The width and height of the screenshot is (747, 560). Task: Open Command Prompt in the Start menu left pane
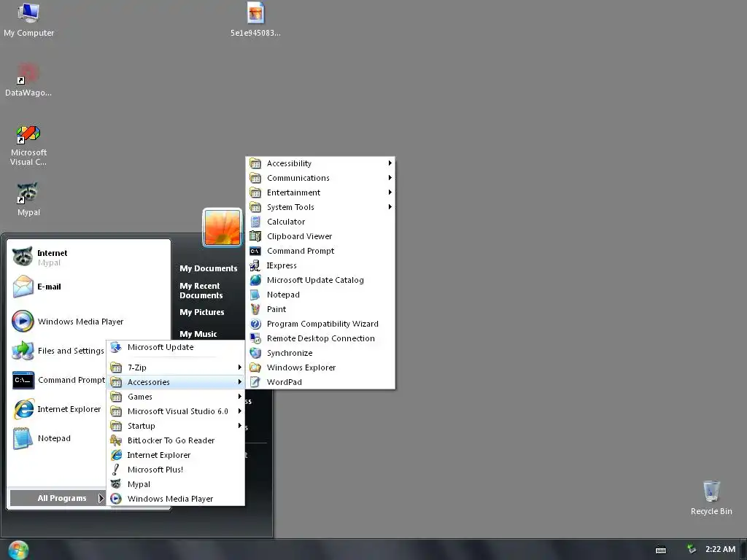[x=57, y=380]
